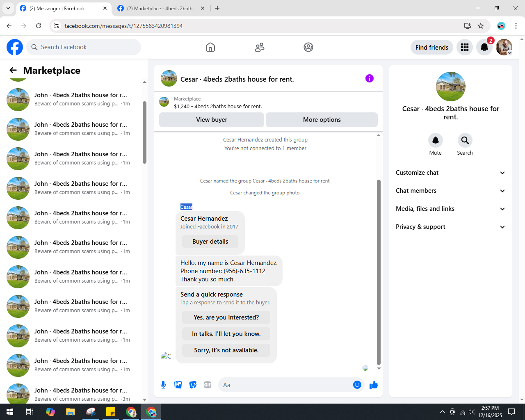Mute the conversation bell icon
This screenshot has width=525, height=420.
click(x=436, y=140)
